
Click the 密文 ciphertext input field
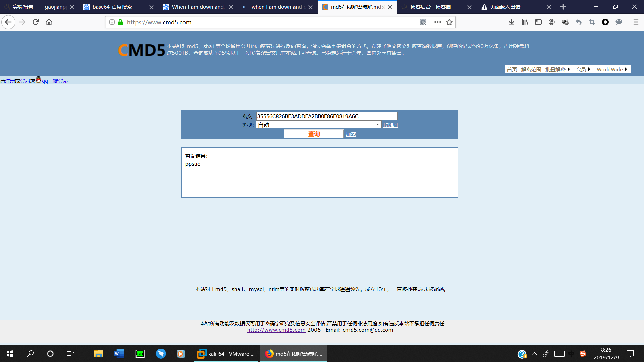[327, 116]
